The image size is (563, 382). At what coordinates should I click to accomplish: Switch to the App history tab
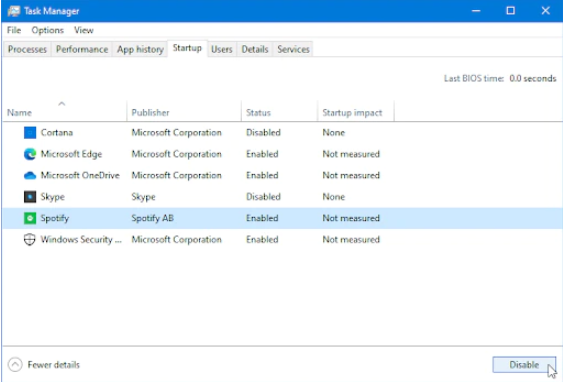pyautogui.click(x=140, y=49)
